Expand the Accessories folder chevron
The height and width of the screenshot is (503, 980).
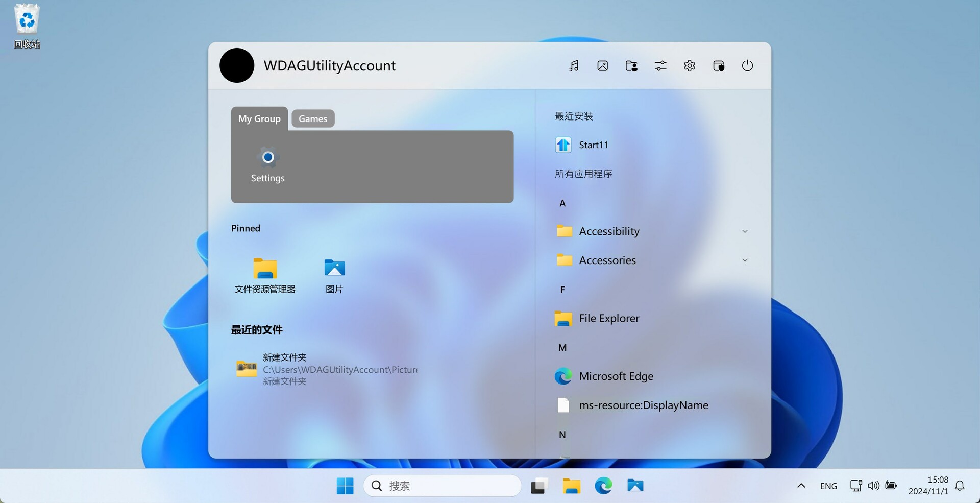(745, 260)
